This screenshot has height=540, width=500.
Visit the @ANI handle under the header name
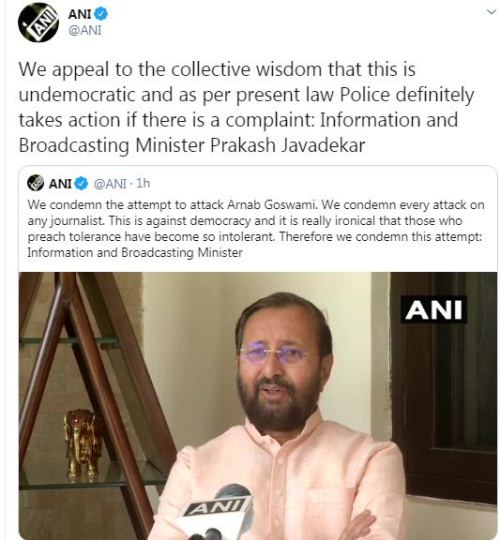(85, 30)
